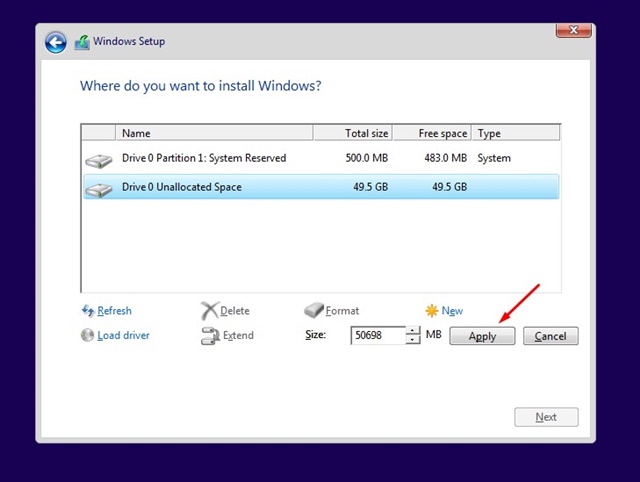Viewport: 640px width, 482px height.
Task: Click the Windows Setup title icon
Action: click(82, 42)
